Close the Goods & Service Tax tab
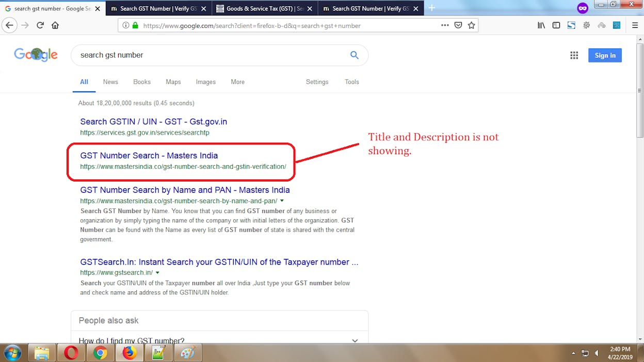The image size is (644, 362). pos(310,9)
